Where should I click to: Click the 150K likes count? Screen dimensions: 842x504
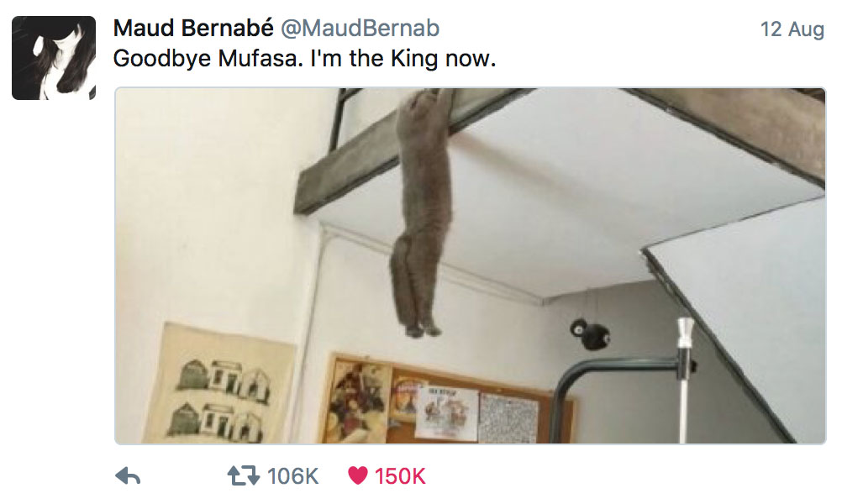point(400,476)
